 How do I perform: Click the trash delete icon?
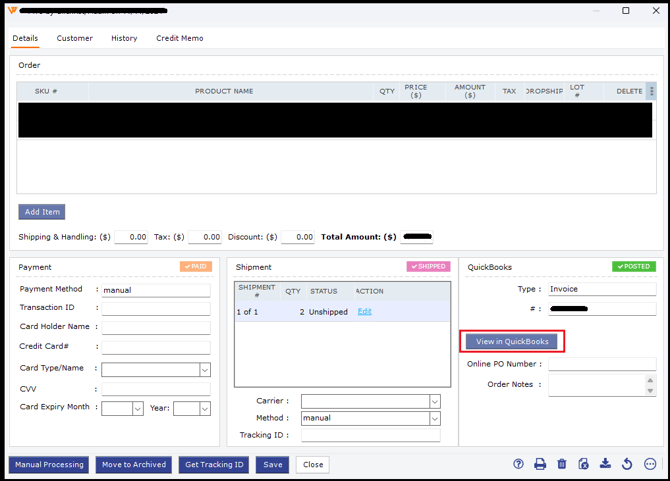(x=562, y=464)
